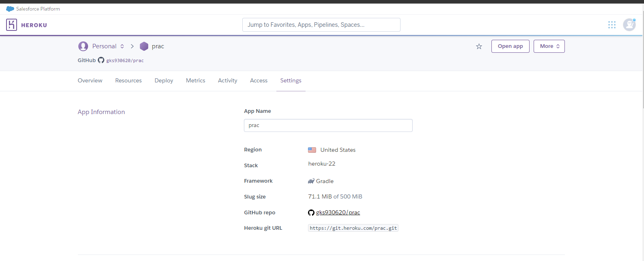This screenshot has height=261, width=644.
Task: Click the Heroku logo icon
Action: coord(11,25)
